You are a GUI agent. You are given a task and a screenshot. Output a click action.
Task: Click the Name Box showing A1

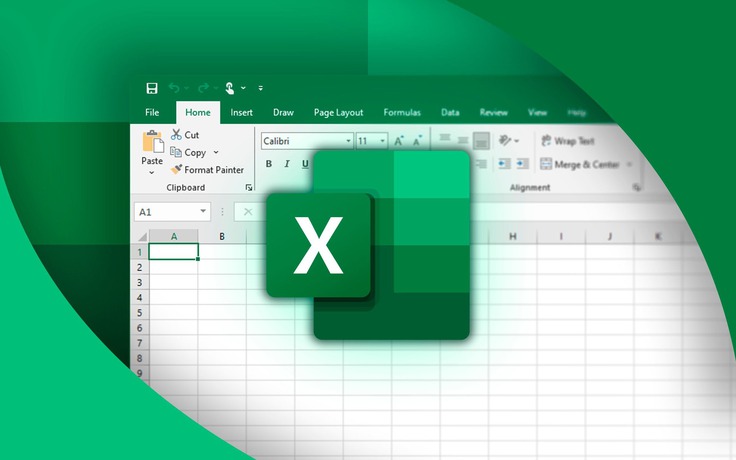[x=172, y=212]
